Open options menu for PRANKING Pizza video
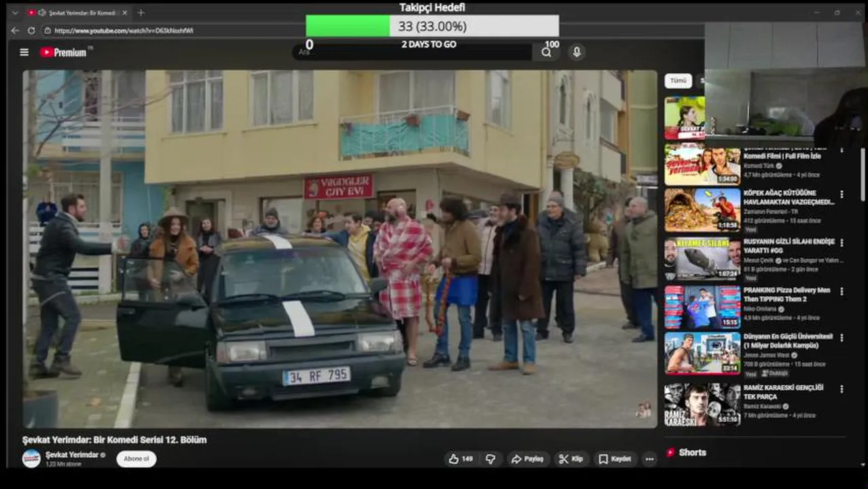The width and height of the screenshot is (868, 489). [842, 291]
